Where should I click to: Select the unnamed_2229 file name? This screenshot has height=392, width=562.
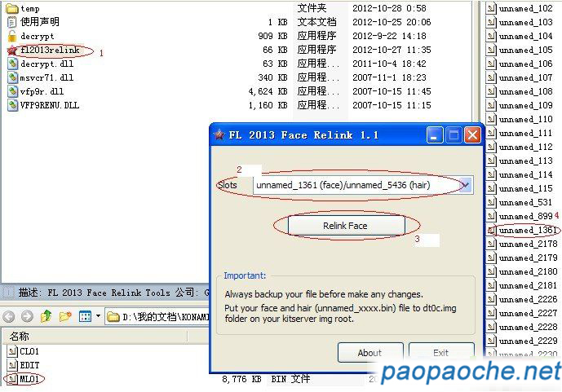coord(529,341)
